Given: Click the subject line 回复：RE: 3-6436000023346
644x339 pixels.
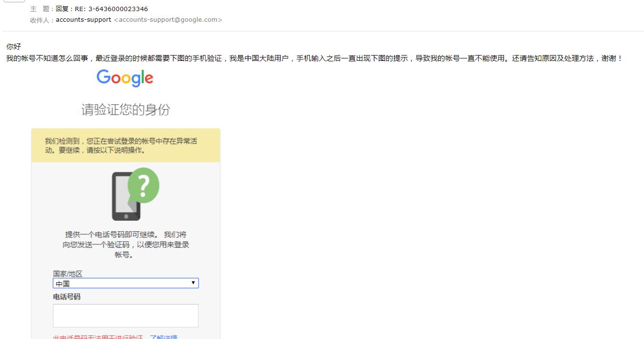Looking at the screenshot, I should tap(102, 9).
